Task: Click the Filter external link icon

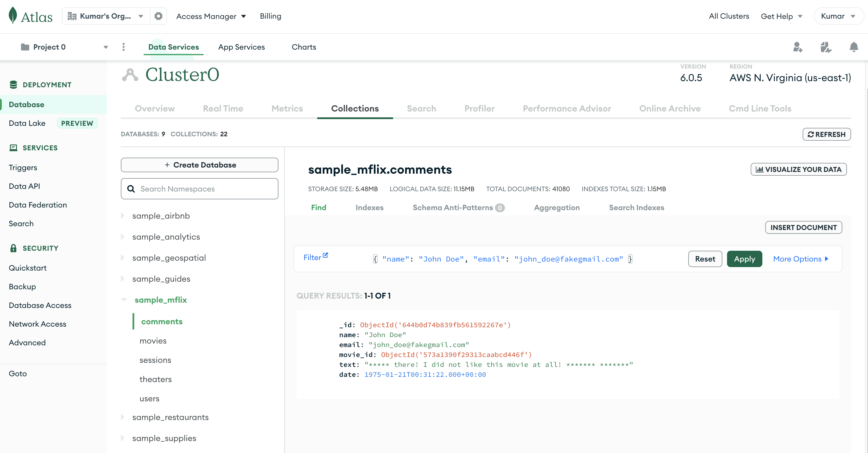Action: tap(325, 255)
